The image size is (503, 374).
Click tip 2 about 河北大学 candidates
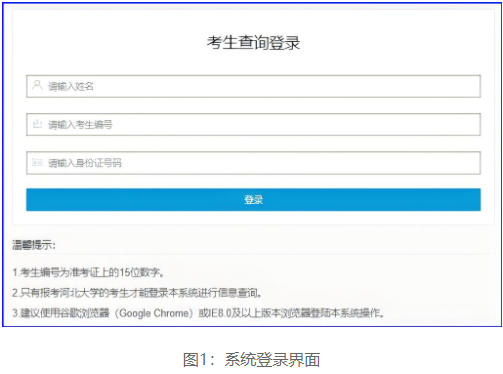coord(137,293)
